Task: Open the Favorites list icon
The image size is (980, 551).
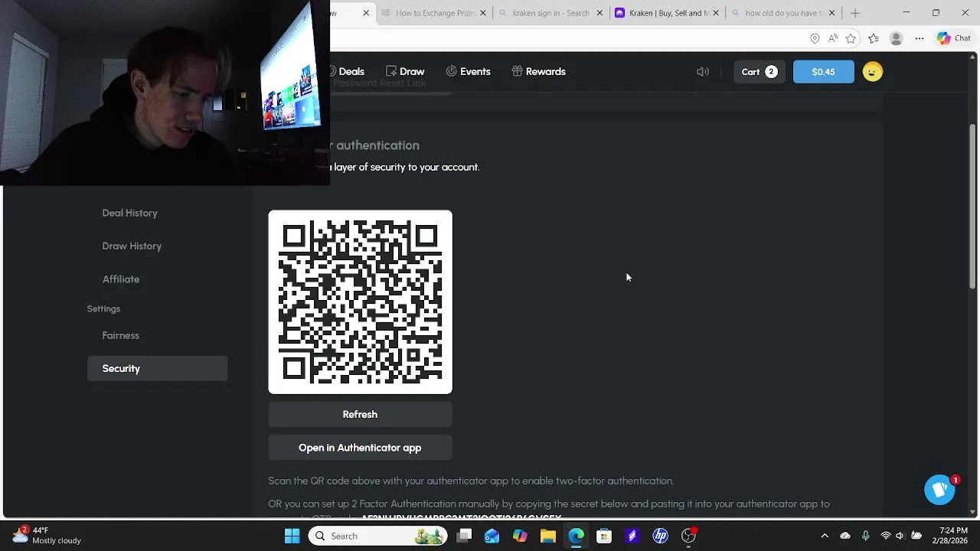Action: point(874,38)
